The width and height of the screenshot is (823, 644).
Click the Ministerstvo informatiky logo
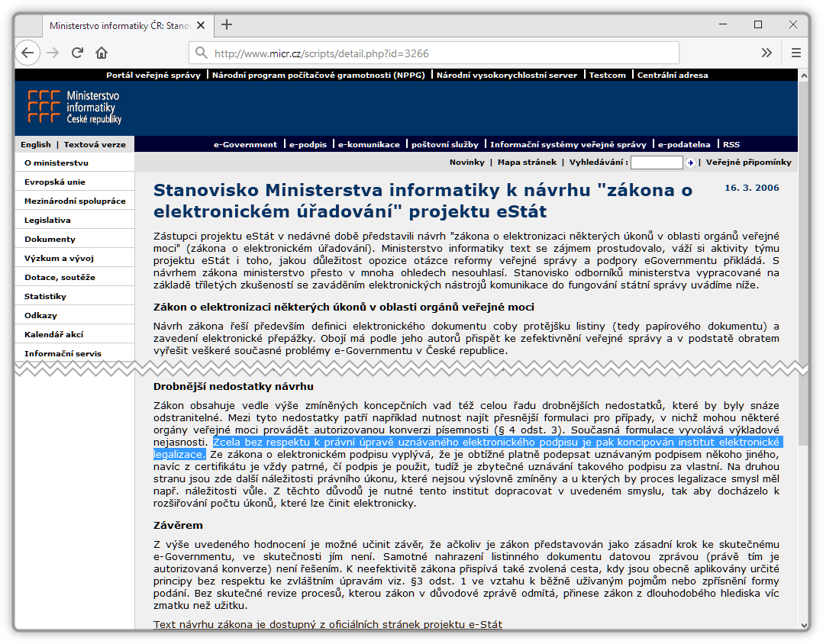(x=75, y=107)
